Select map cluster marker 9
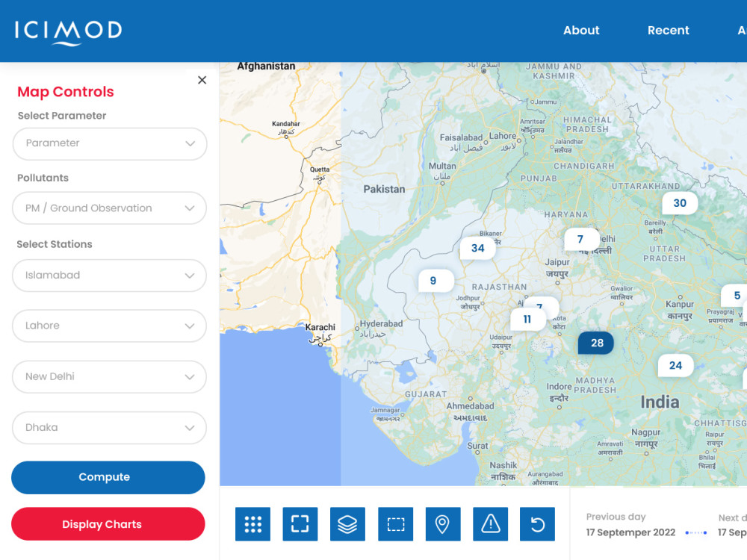 coord(436,281)
